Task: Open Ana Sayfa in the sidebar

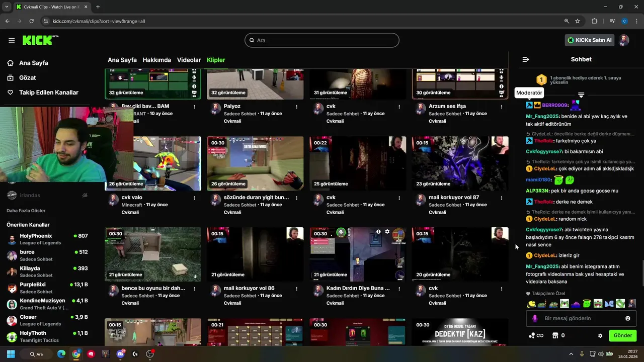Action: point(34,63)
